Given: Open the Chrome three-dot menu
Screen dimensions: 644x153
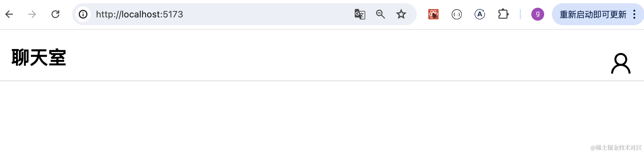Looking at the screenshot, I should 634,14.
